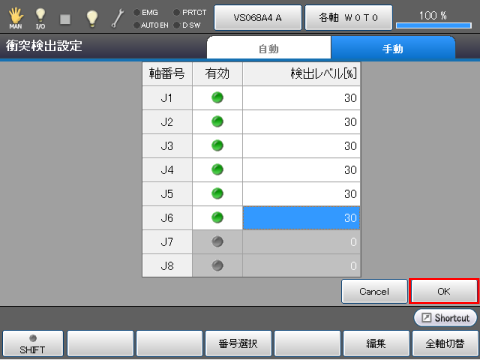Image resolution: width=480 pixels, height=360 pixels.
Task: Click the J2 axis row label
Action: pyautogui.click(x=167, y=122)
